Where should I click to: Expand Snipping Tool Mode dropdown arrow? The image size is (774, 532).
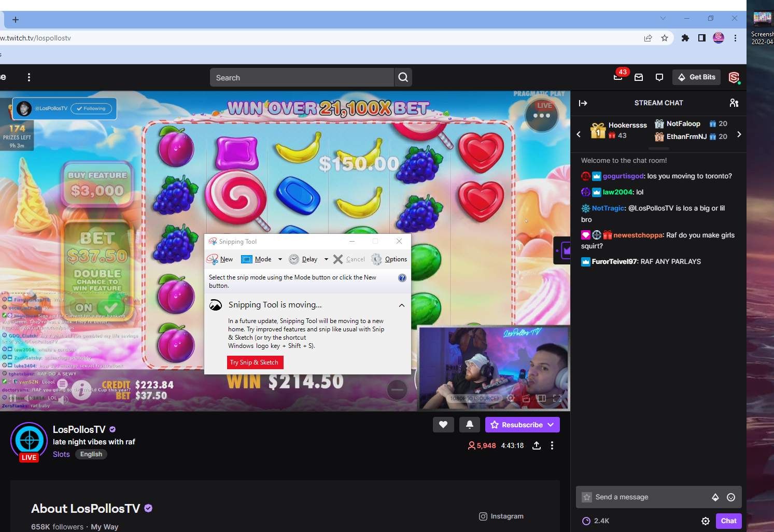280,259
